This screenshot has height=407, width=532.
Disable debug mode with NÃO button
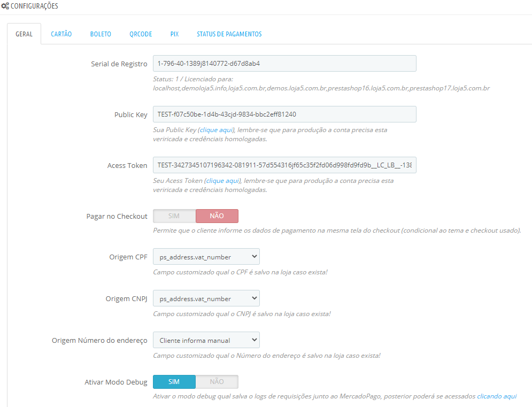pos(217,382)
